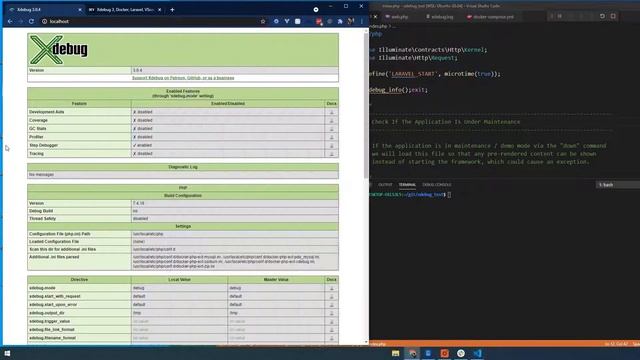Click the 'No messages' diagnostic log row
The image size is (640, 360).
tap(183, 174)
